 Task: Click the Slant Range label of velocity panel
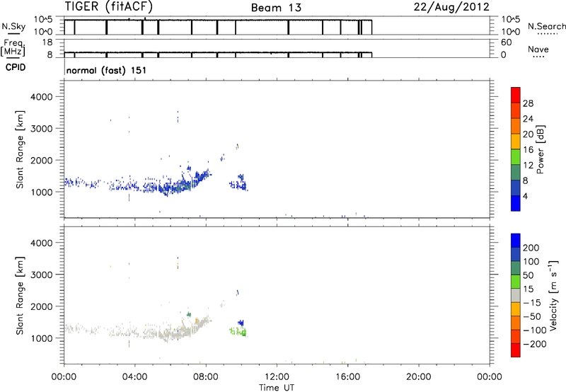click(20, 296)
